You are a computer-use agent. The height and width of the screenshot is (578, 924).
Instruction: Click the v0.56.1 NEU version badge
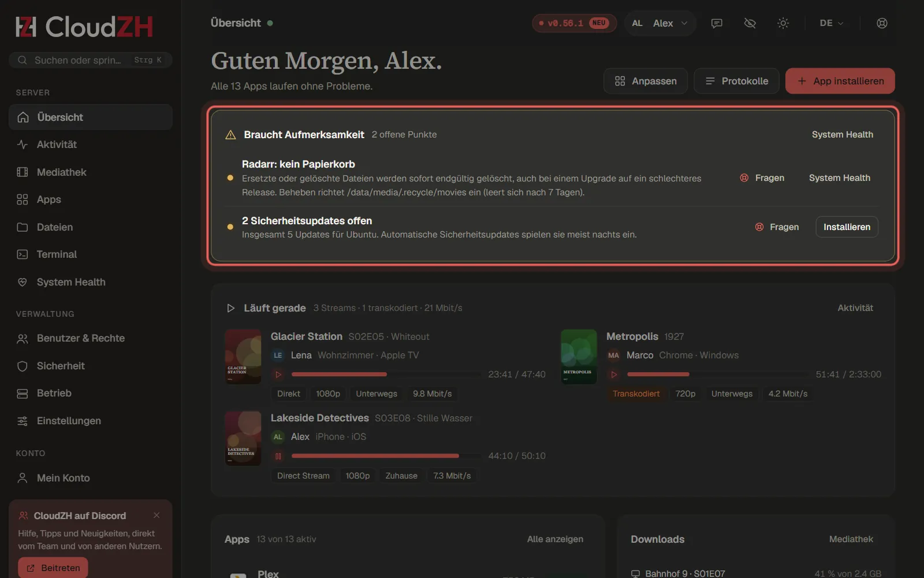pyautogui.click(x=574, y=23)
